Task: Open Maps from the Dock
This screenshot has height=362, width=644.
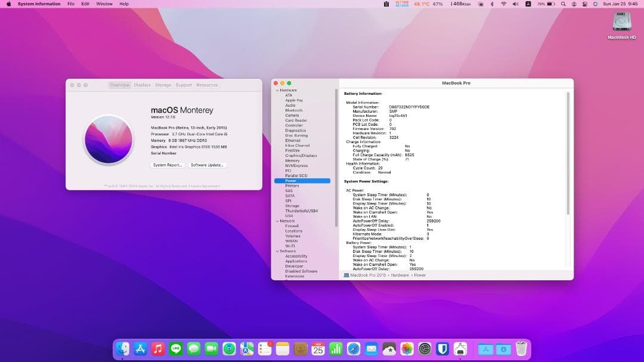Action: click(x=246, y=349)
